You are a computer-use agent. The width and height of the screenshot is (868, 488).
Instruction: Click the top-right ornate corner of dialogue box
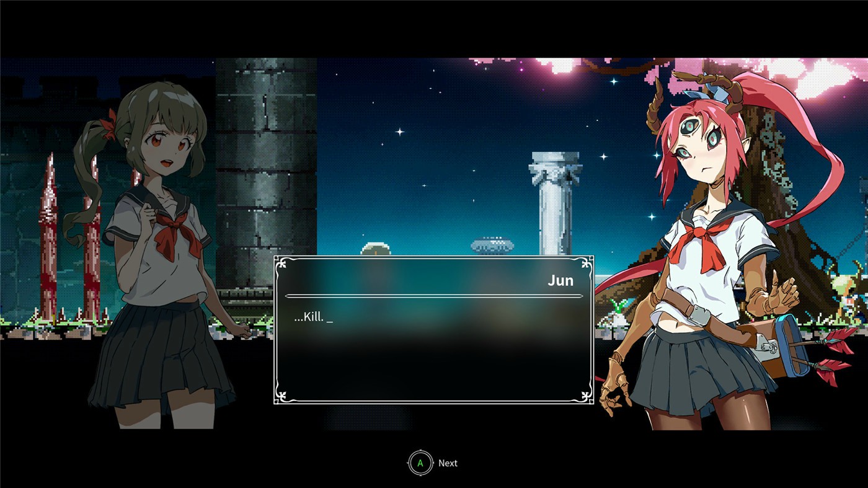point(586,263)
